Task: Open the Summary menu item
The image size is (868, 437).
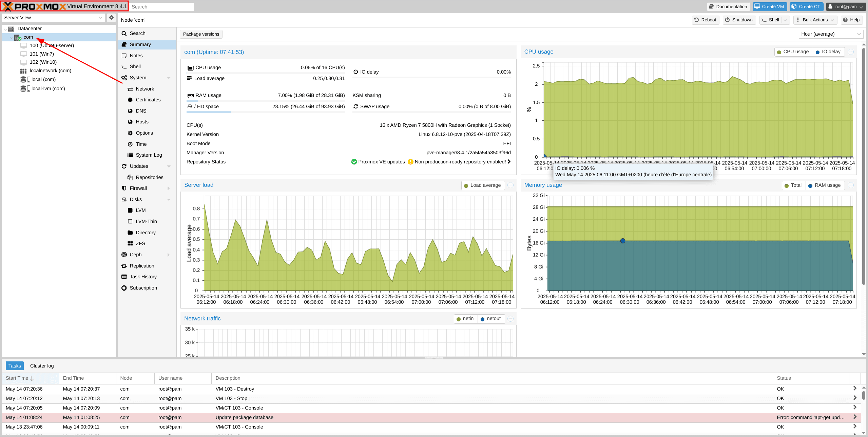Action: [x=147, y=44]
